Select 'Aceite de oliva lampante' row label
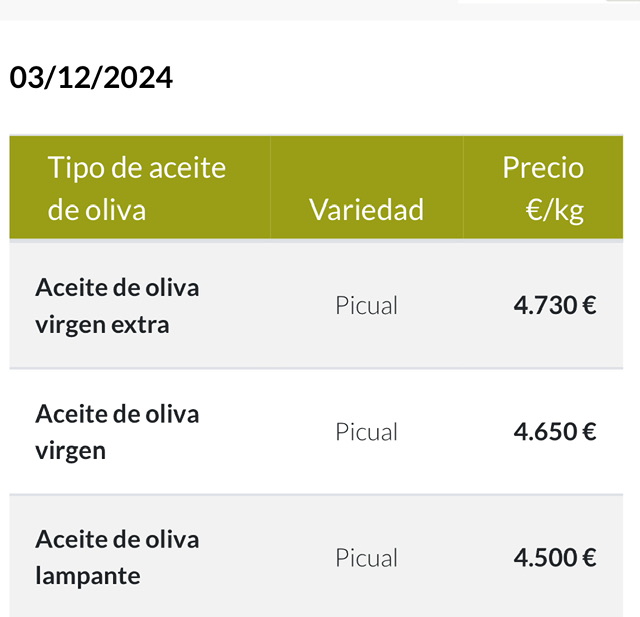The height and width of the screenshot is (617, 640). pyautogui.click(x=117, y=557)
